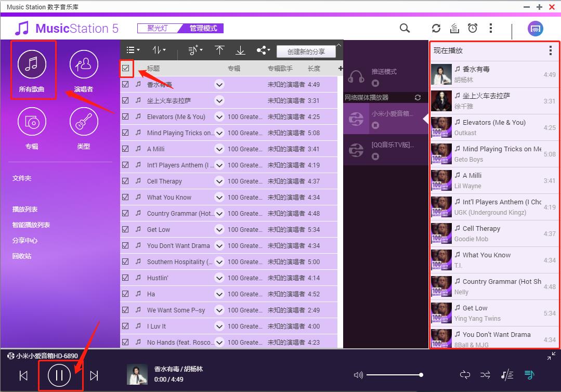561x392 pixels.
Task: Toggle shuffle playback
Action: 485,375
